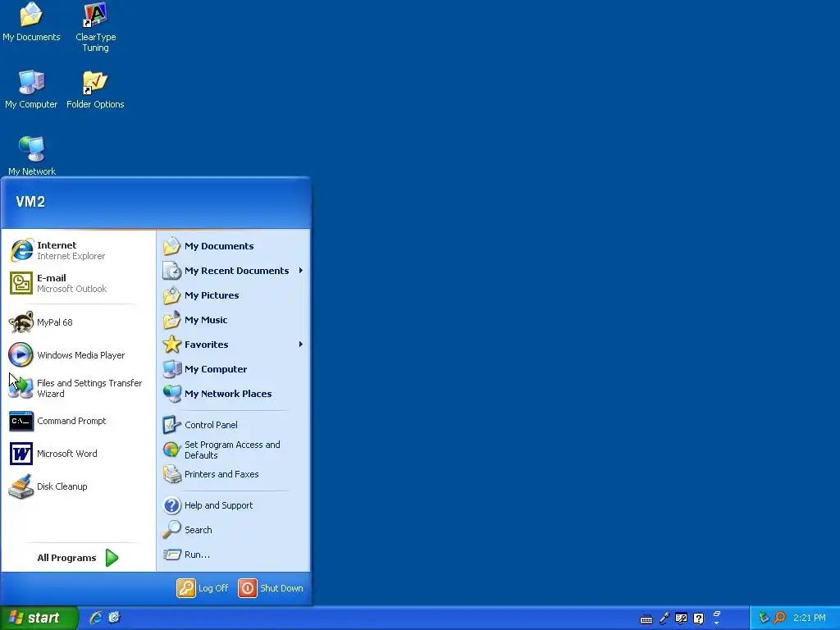
Task: Click the Shut Down button
Action: point(271,587)
